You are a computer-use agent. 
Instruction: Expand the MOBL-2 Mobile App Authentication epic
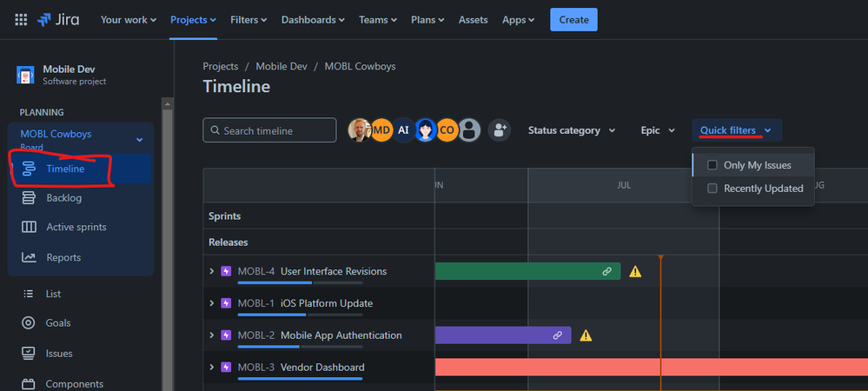tap(211, 335)
